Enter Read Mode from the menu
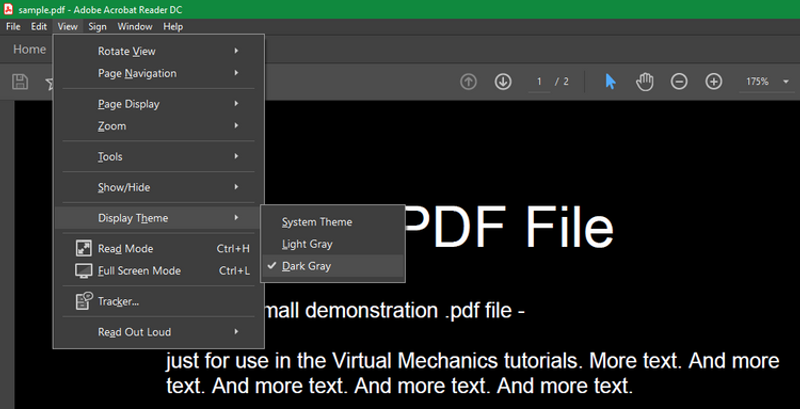The width and height of the screenshot is (800, 409). pos(125,249)
